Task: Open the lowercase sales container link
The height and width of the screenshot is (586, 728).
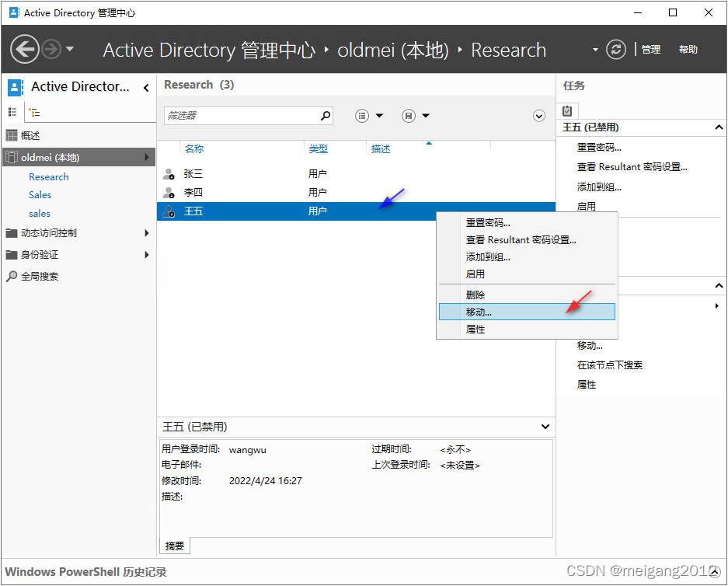Action: point(40,214)
